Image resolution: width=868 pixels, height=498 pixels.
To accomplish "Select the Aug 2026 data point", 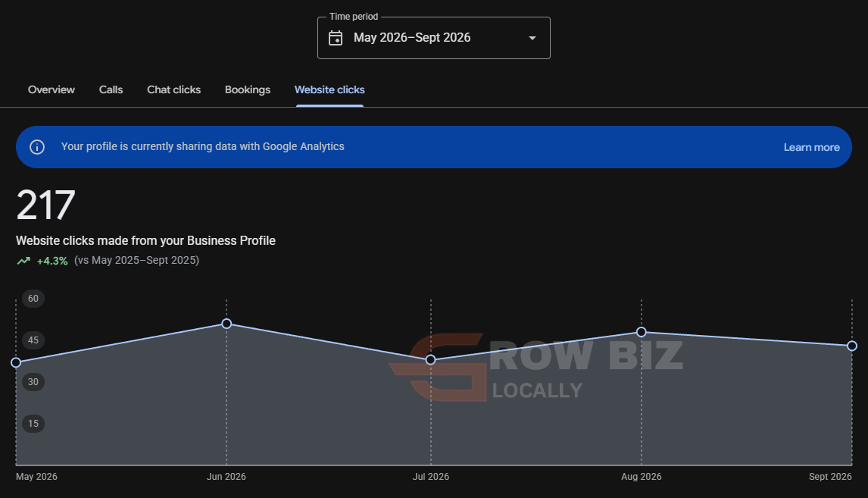I will pyautogui.click(x=641, y=332).
